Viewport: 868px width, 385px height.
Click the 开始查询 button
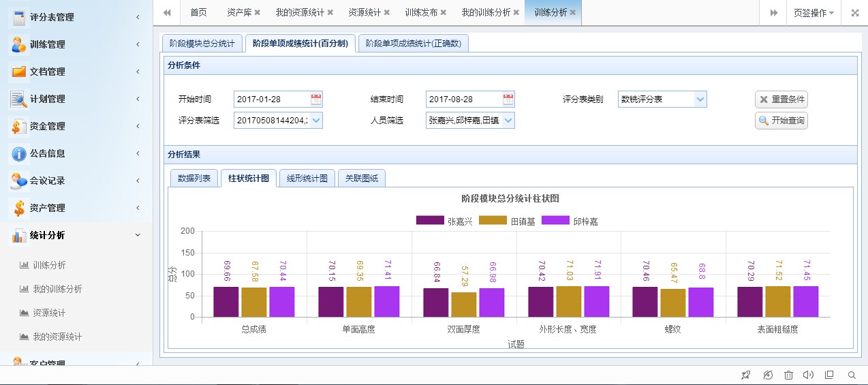pyautogui.click(x=781, y=121)
